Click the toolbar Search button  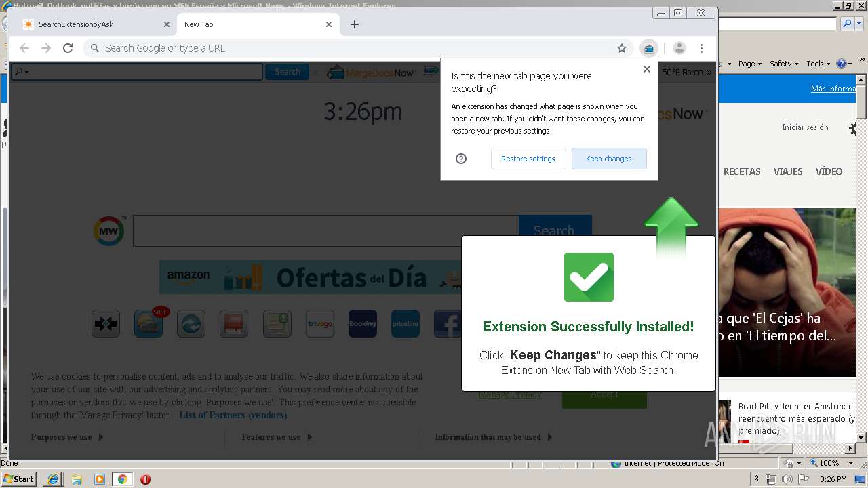pyautogui.click(x=288, y=72)
